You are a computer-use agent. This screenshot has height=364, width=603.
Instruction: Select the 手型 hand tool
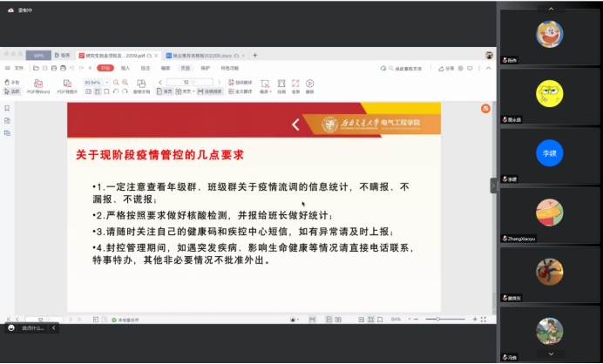coord(12,82)
